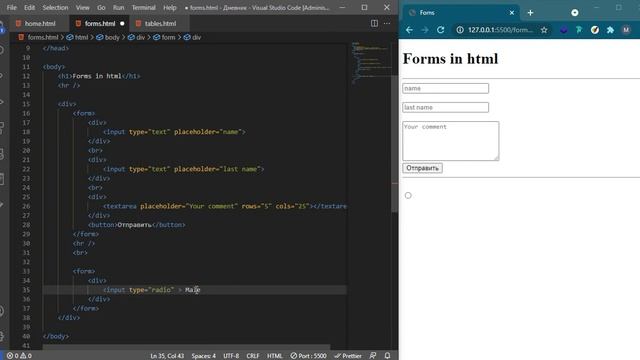
Task: Select forms.html in the breadcrumb
Action: 42,37
